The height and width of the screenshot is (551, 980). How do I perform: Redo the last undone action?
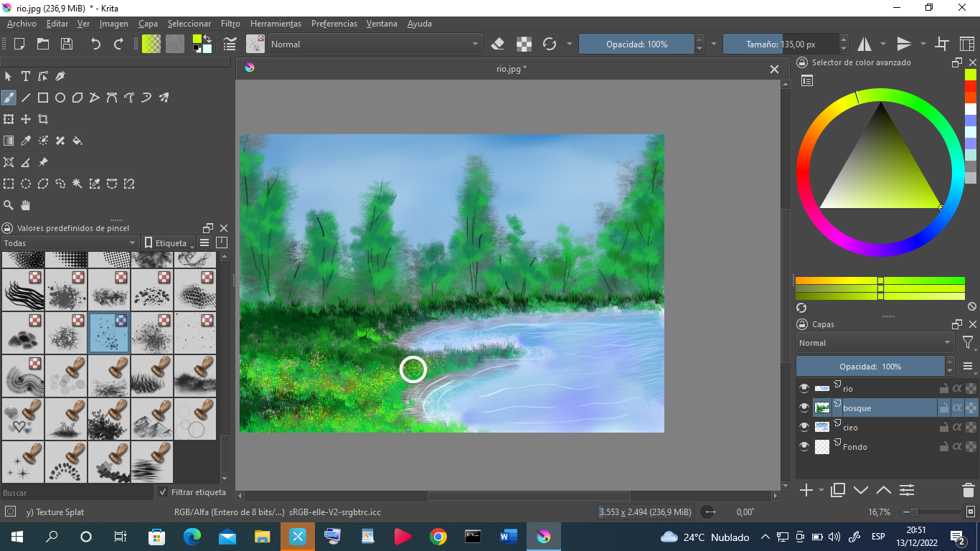[119, 44]
